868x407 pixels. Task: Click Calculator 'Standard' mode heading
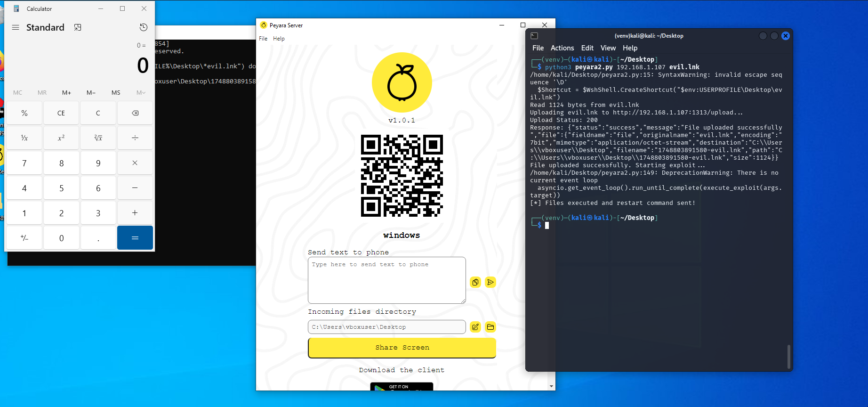[45, 27]
